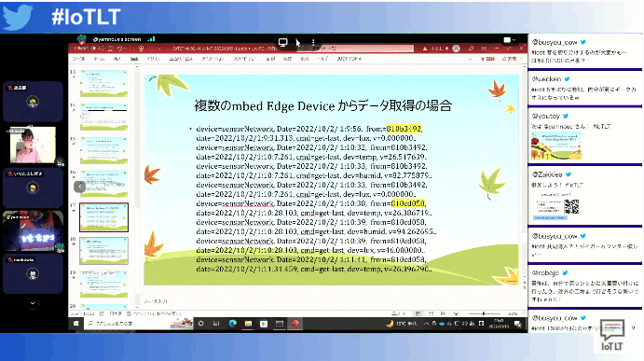Switch to the アニメーション ribbon tab
This screenshot has width=644, height=361.
click(212, 59)
